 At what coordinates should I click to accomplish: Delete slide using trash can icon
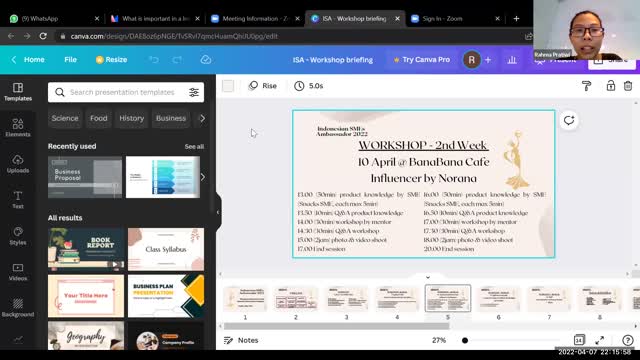628,86
